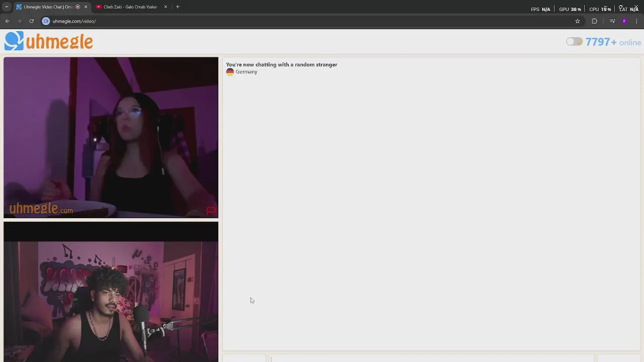Click the Germany country label
Image resolution: width=644 pixels, height=362 pixels.
pos(247,72)
